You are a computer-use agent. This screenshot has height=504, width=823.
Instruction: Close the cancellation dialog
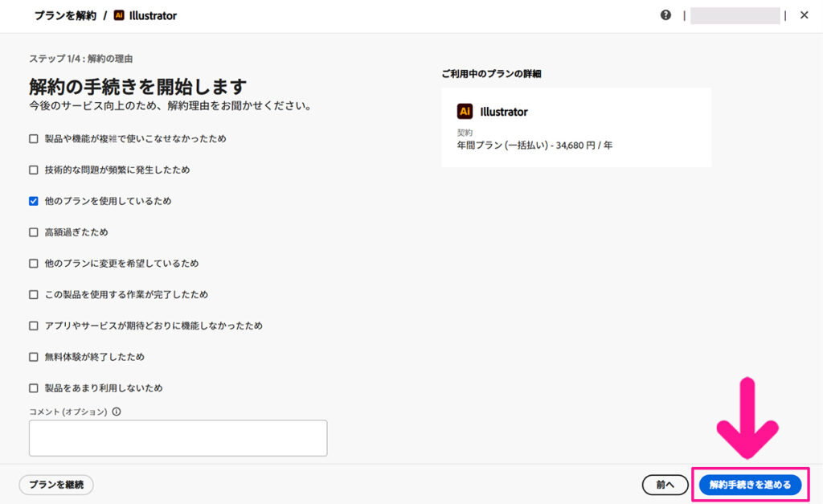[x=804, y=14]
